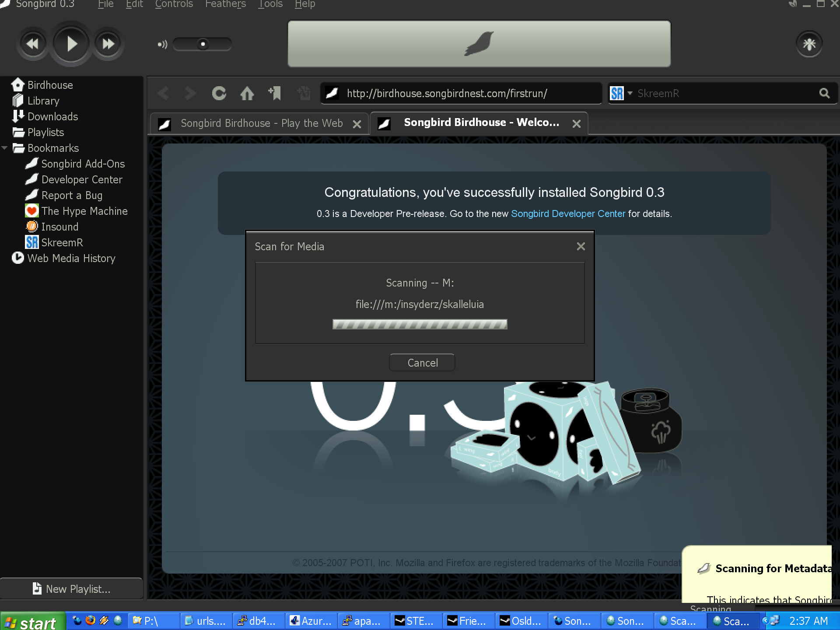
Task: Open the Help menu
Action: coord(305,4)
